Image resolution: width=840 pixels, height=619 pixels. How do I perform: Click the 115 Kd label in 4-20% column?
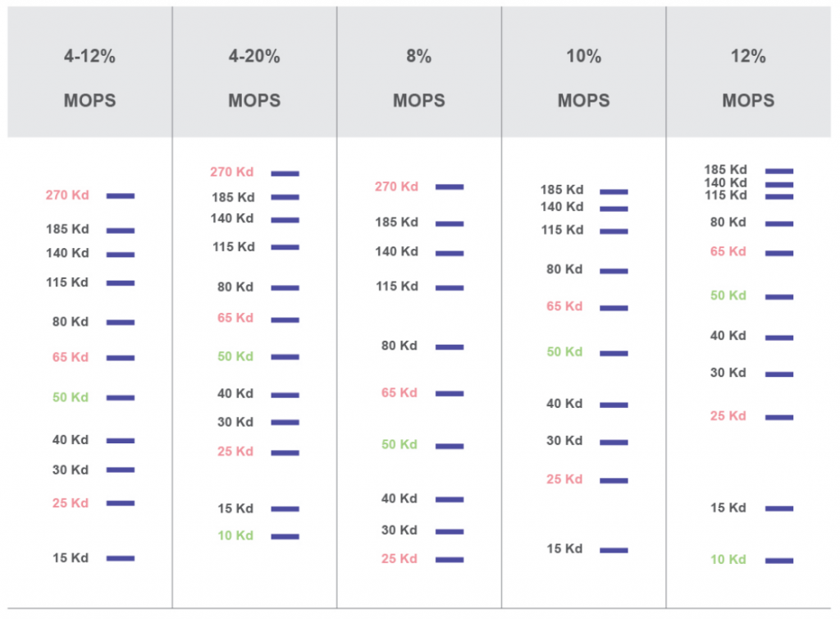pyautogui.click(x=233, y=247)
